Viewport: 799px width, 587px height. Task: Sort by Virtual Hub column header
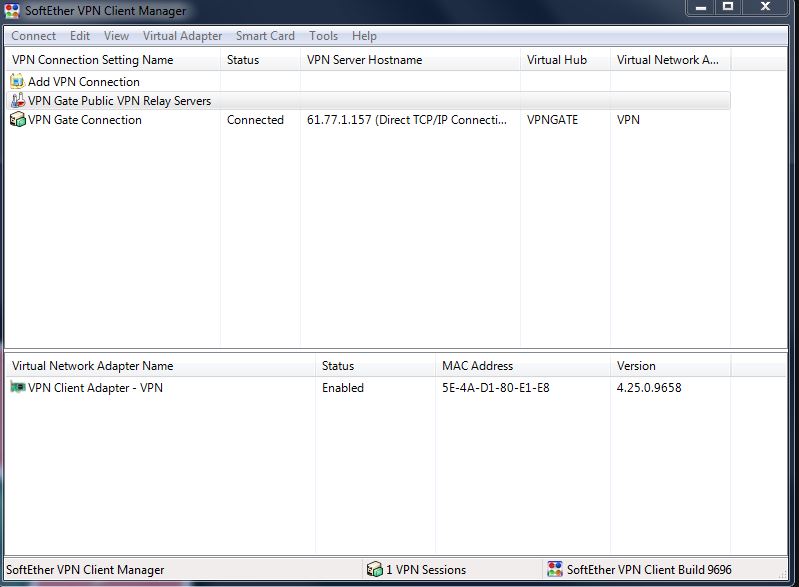[x=565, y=60]
